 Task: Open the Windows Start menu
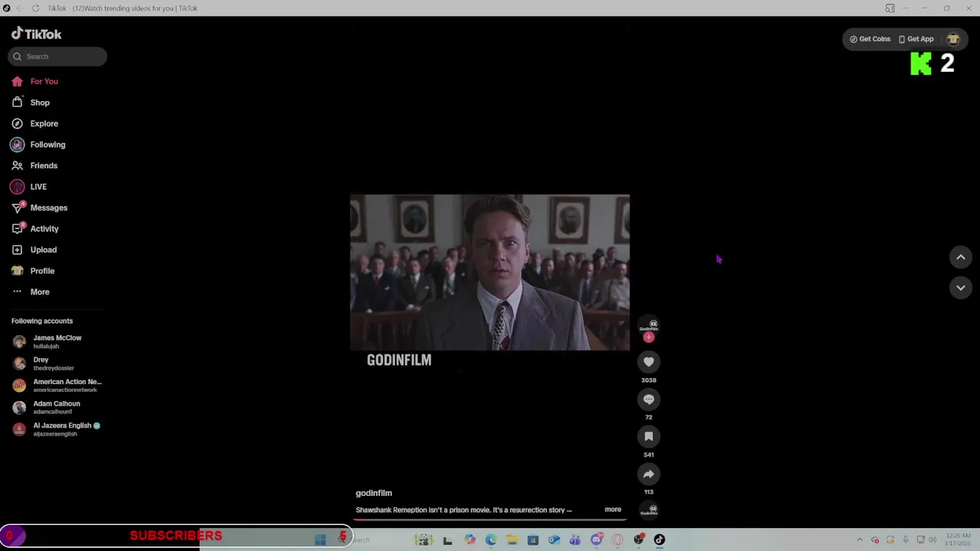(x=320, y=540)
